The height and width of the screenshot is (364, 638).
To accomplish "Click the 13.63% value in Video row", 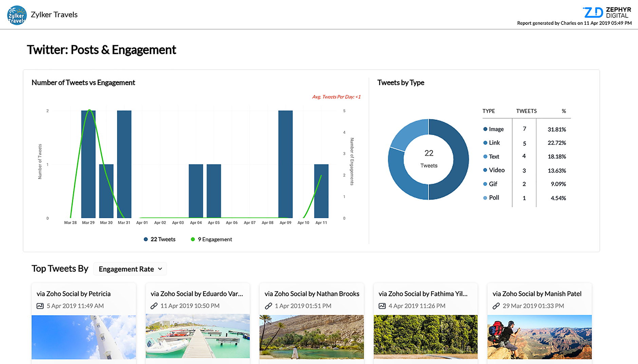I will coord(557,171).
